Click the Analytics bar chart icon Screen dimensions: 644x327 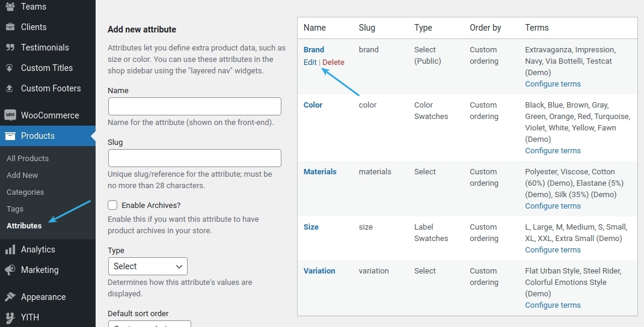pyautogui.click(x=10, y=249)
